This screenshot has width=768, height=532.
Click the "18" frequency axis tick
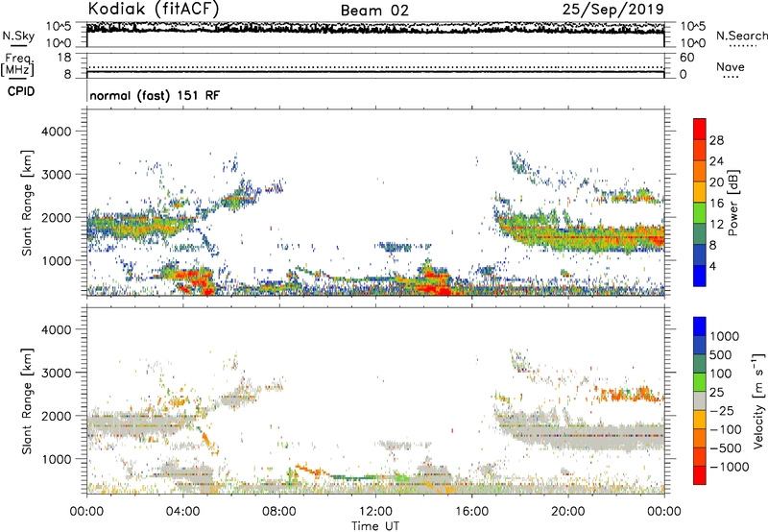(x=64, y=58)
